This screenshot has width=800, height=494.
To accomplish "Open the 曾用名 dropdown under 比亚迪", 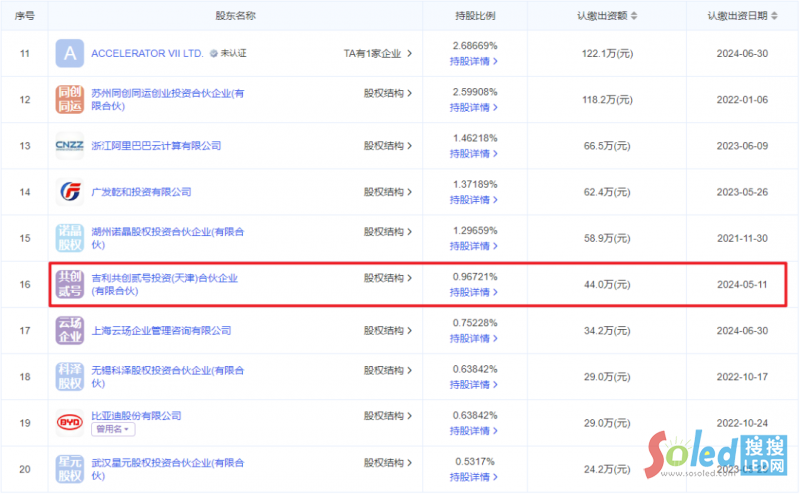I will click(113, 429).
